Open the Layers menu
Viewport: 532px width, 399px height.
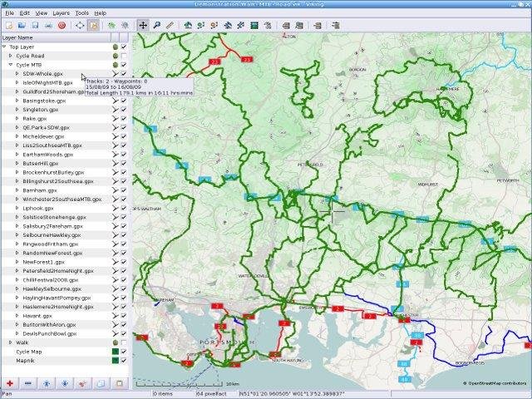(61, 13)
